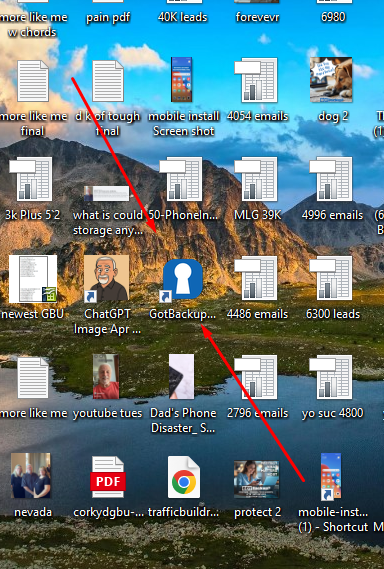The width and height of the screenshot is (384, 569).
Task: Select the yo suc 4800 spreadsheet
Action: coord(332,377)
